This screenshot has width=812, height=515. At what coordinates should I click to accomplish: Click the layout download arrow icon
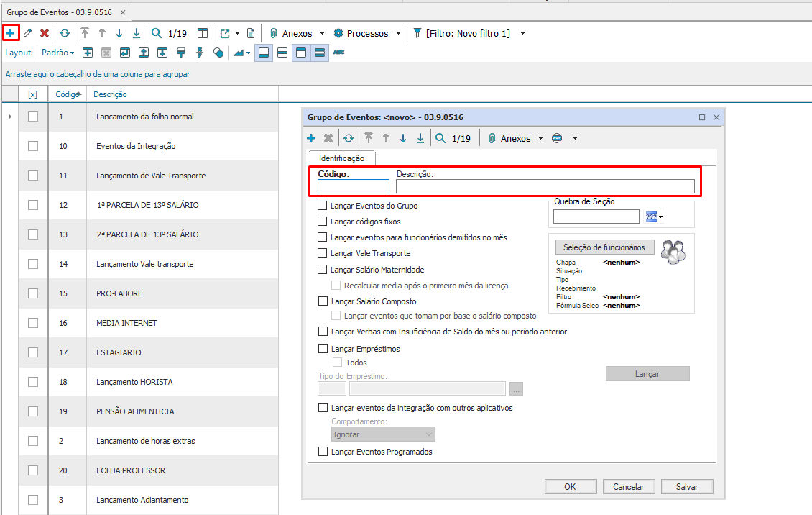[x=162, y=53]
